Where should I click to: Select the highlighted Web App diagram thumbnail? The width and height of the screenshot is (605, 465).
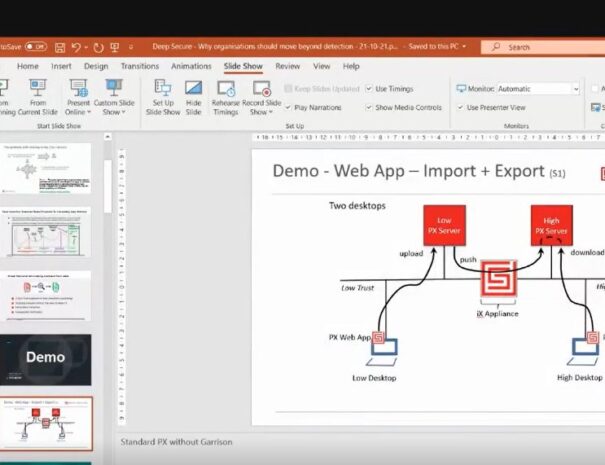point(46,424)
